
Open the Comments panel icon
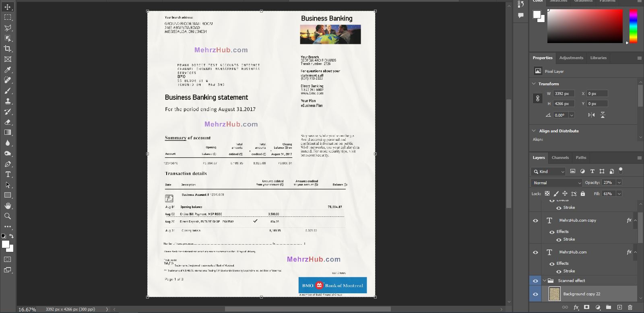click(x=521, y=15)
